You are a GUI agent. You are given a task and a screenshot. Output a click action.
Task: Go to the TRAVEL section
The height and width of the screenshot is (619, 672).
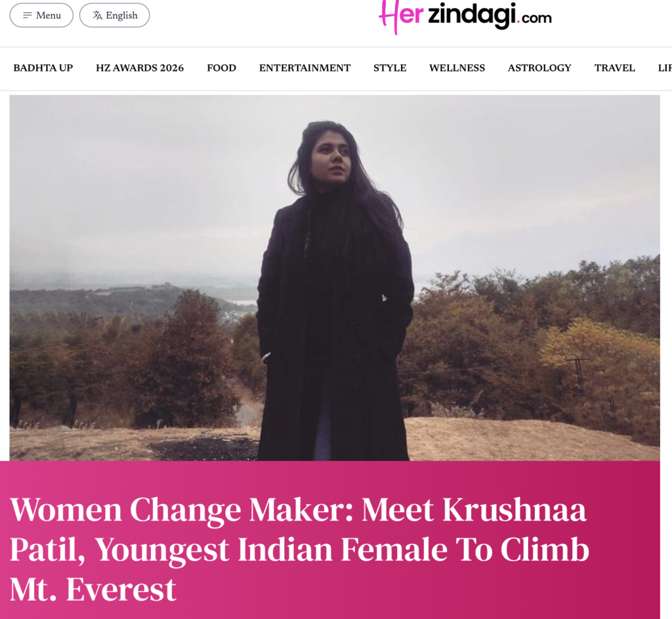(614, 68)
